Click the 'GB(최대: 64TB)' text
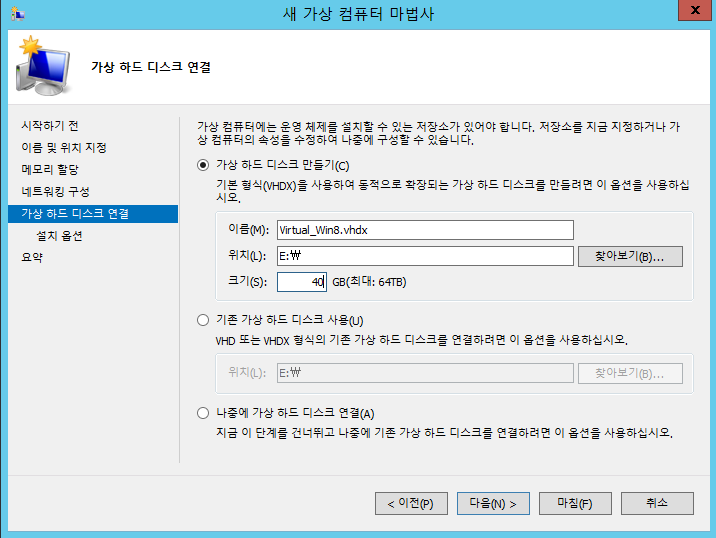716x538 pixels. click(369, 282)
